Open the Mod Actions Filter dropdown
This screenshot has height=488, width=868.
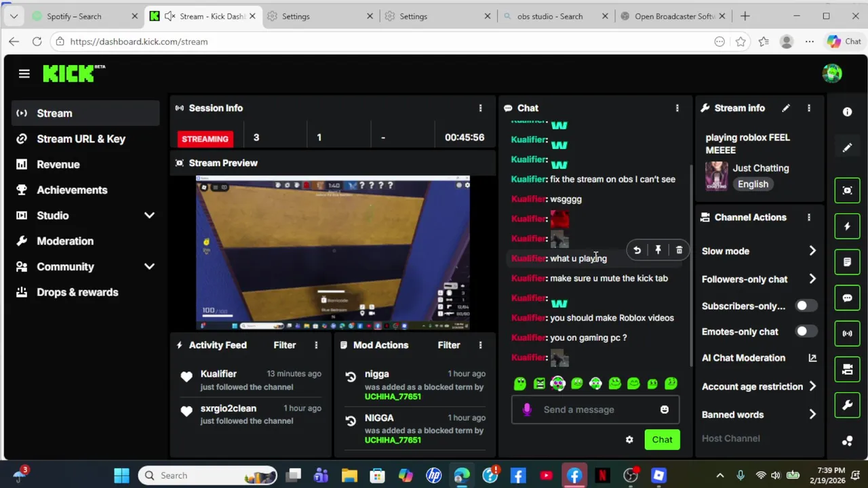[449, 345]
